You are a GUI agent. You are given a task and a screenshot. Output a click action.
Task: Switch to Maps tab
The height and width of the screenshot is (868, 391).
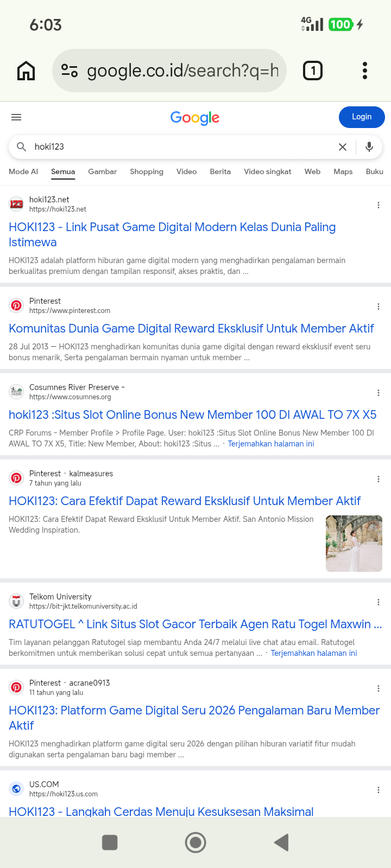click(343, 171)
